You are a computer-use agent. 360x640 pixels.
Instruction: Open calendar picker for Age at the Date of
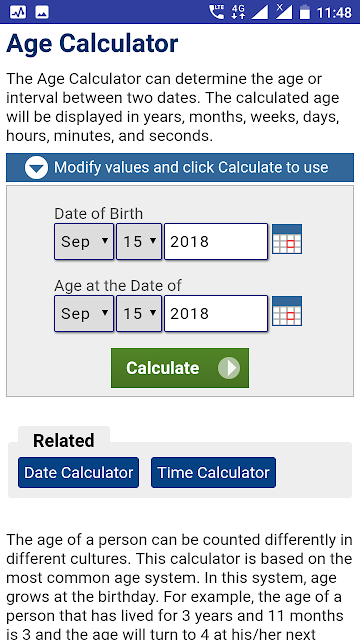[287, 311]
